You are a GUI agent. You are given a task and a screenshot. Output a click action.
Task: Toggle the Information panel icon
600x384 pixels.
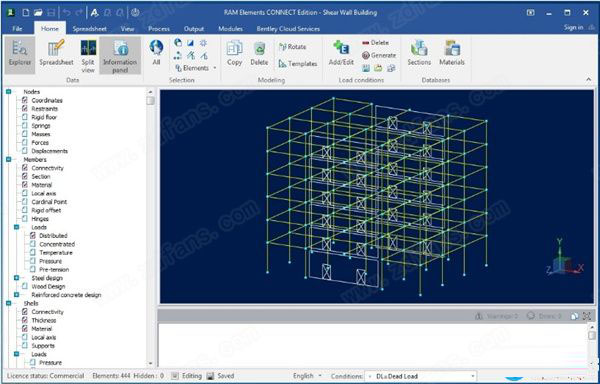click(x=120, y=54)
